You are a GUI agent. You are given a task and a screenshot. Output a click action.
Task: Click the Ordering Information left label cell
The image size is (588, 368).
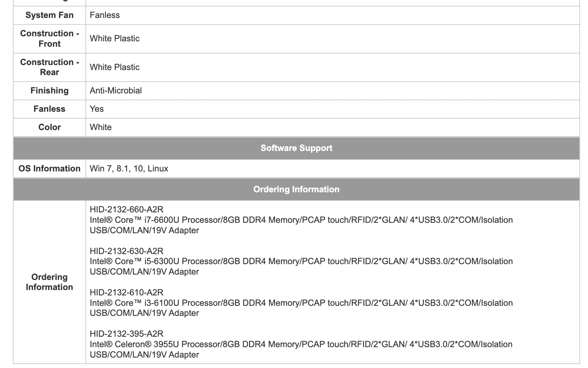(x=50, y=282)
